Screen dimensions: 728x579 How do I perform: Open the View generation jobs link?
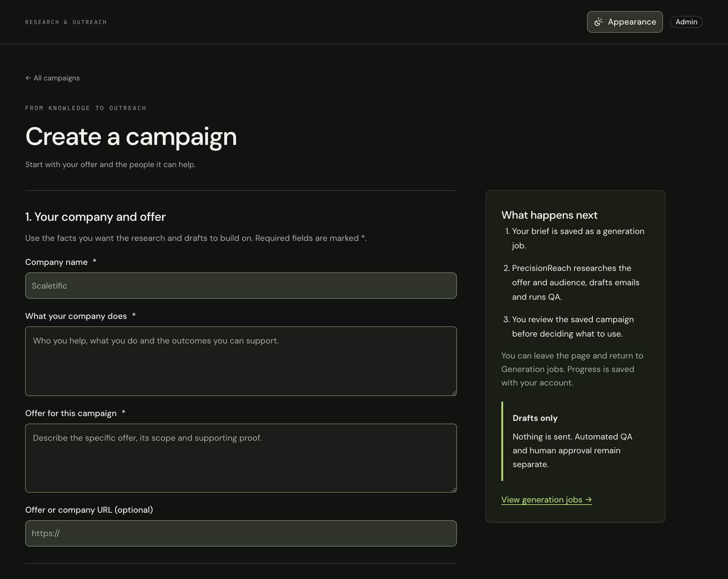(546, 499)
